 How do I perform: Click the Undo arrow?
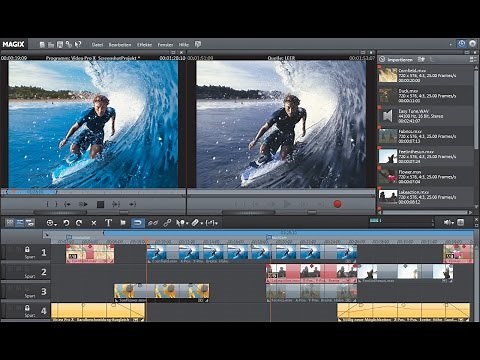(x=66, y=223)
